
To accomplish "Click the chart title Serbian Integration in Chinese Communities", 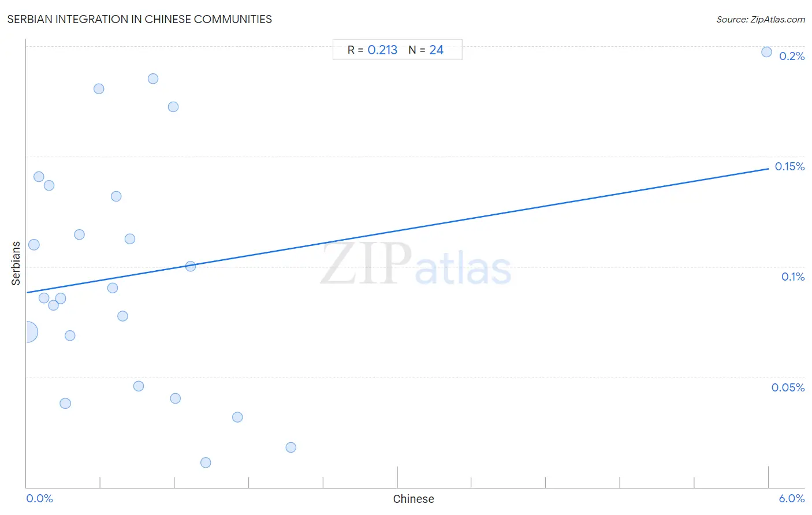I will pos(140,19).
